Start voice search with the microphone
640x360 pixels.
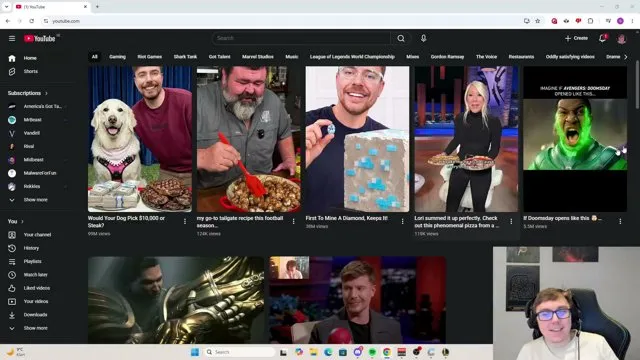(x=423, y=38)
